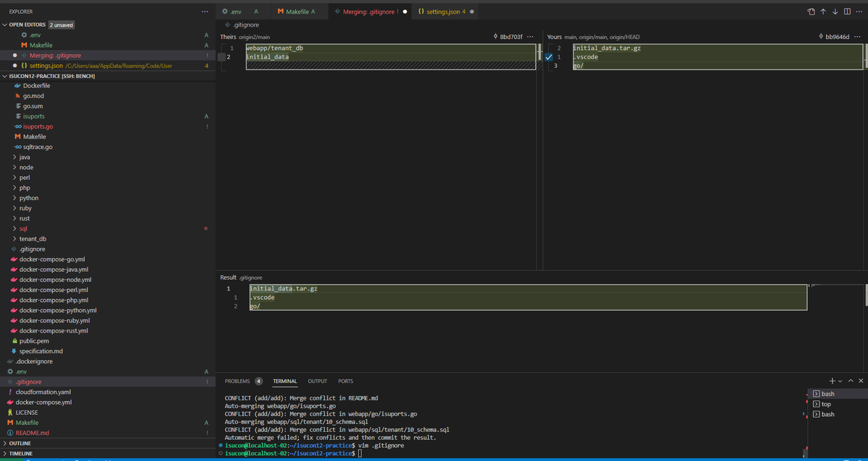Open more actions for Theirs pane
This screenshot has width=868, height=461.
(x=531, y=37)
